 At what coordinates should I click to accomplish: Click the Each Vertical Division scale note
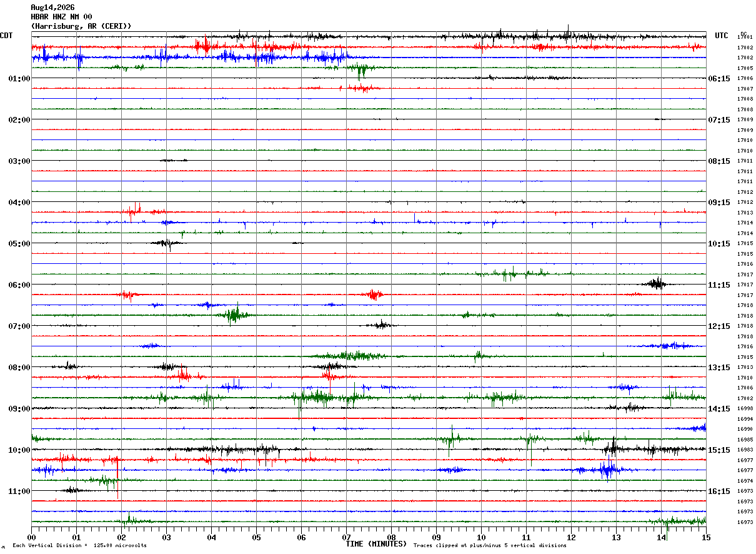(80, 546)
